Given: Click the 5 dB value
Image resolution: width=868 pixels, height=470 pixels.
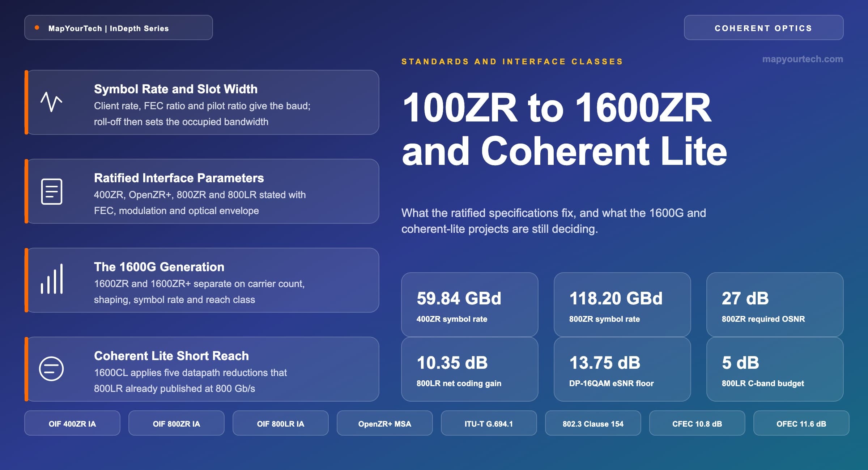Looking at the screenshot, I should 740,363.
